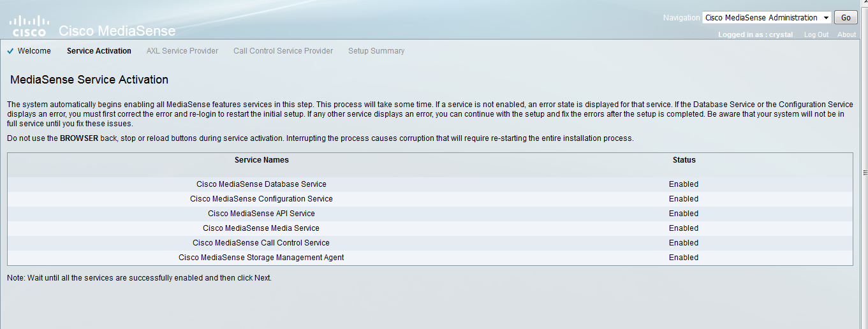Select the Cisco MediaSense Configuration Service row
The height and width of the screenshot is (329, 868).
click(x=261, y=199)
